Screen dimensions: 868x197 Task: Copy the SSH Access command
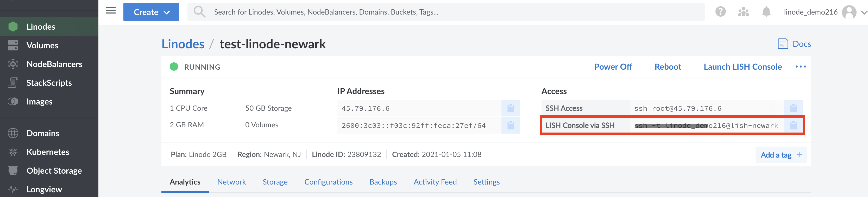click(793, 108)
